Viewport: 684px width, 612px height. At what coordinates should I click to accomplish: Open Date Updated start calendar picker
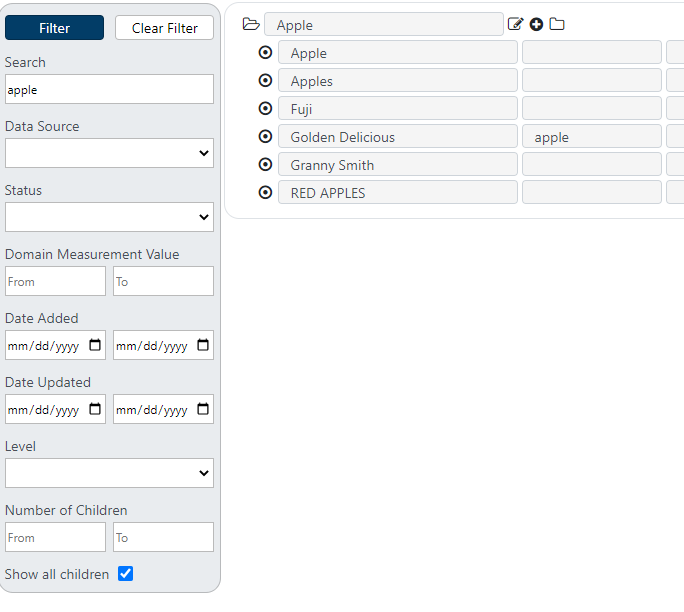click(95, 409)
